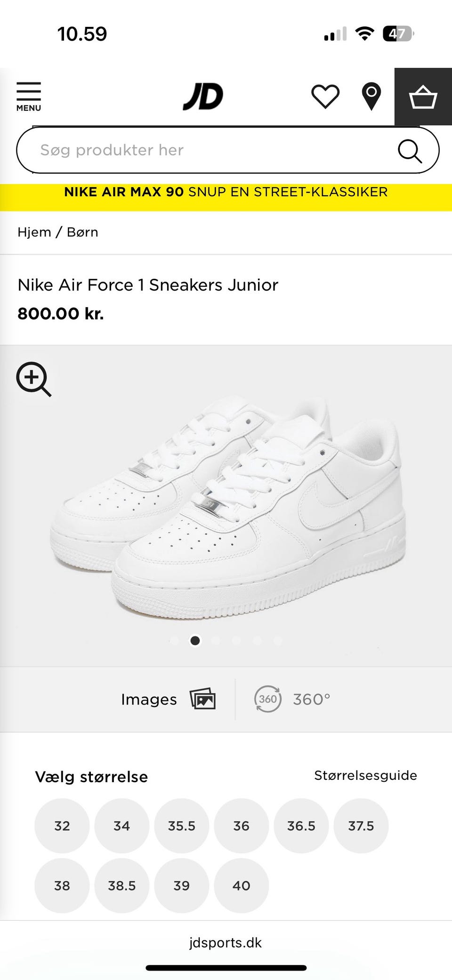Select size 32
Image resolution: width=452 pixels, height=980 pixels.
pos(62,826)
